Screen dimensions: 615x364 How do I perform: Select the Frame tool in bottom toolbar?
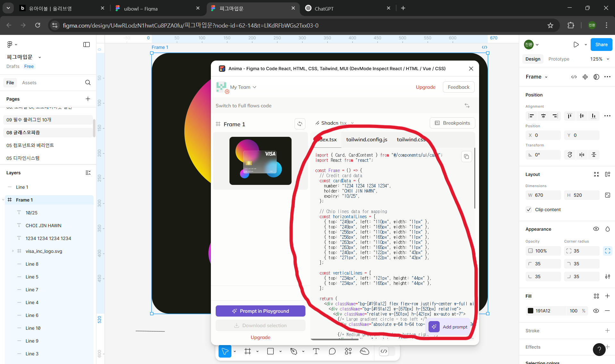click(x=248, y=352)
